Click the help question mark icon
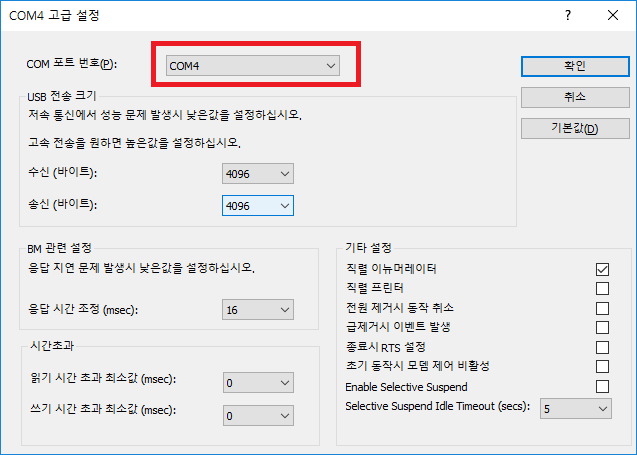Screen dimensions: 637x455 568,15
